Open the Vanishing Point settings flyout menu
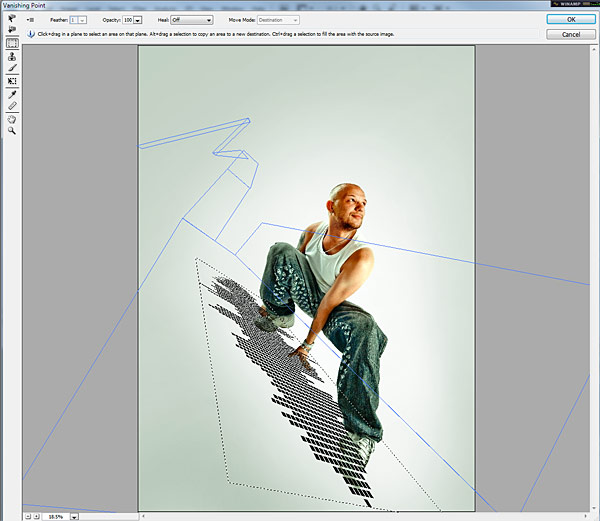Viewport: 600px width, 521px height. (x=30, y=19)
